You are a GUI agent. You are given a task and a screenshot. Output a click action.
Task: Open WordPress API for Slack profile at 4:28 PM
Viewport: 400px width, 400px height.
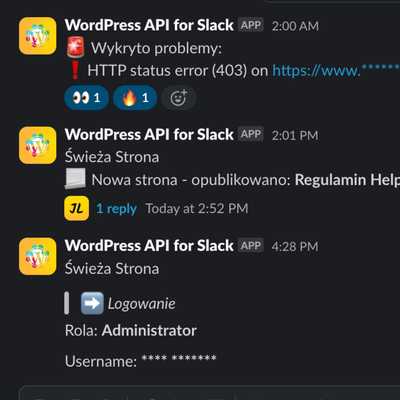click(x=149, y=246)
